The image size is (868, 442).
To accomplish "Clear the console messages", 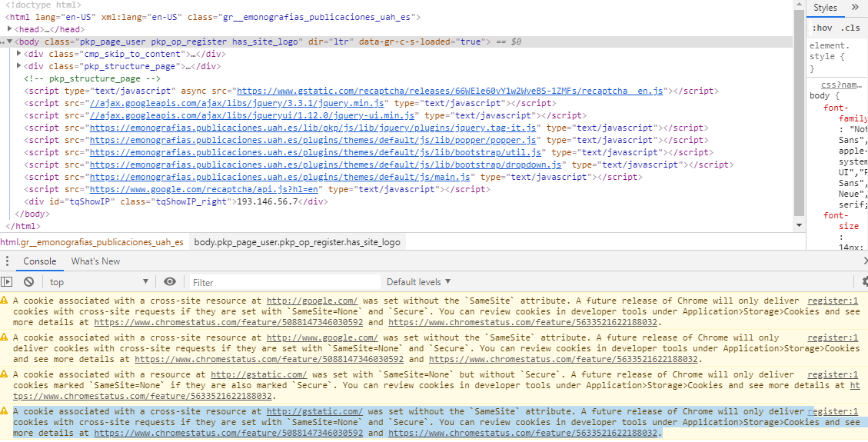I will [x=28, y=281].
